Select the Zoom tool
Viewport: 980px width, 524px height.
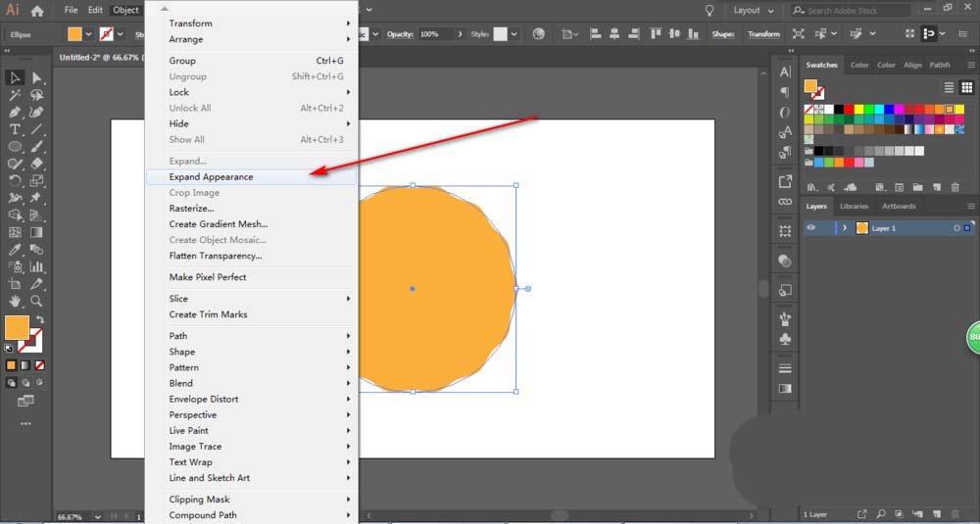[x=37, y=301]
